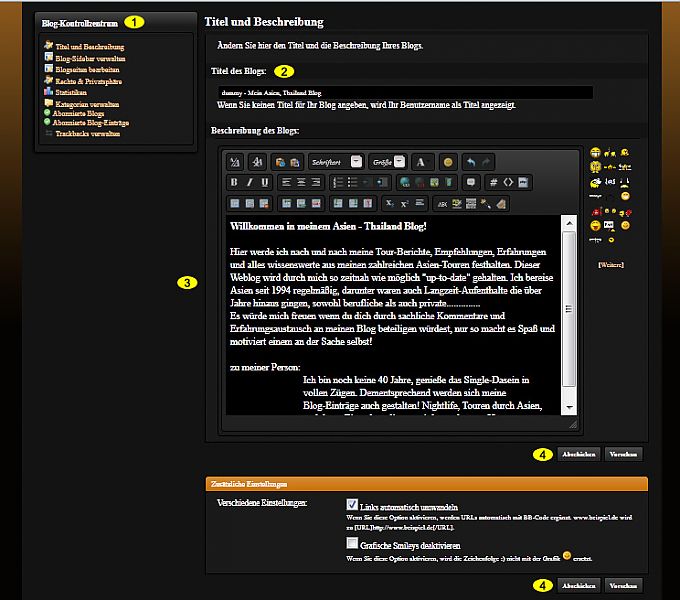The width and height of the screenshot is (680, 600).
Task: Click the editor scrollbar down arrow
Action: click(x=569, y=407)
